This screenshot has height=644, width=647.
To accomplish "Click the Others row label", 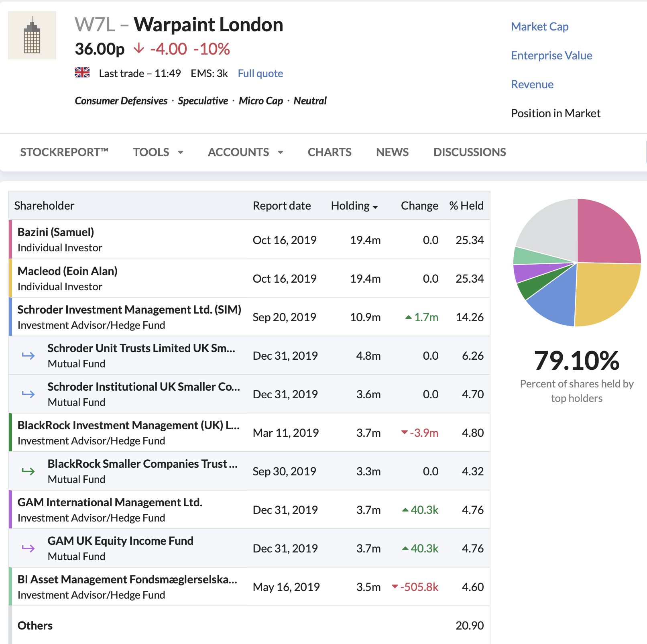I will tap(35, 626).
